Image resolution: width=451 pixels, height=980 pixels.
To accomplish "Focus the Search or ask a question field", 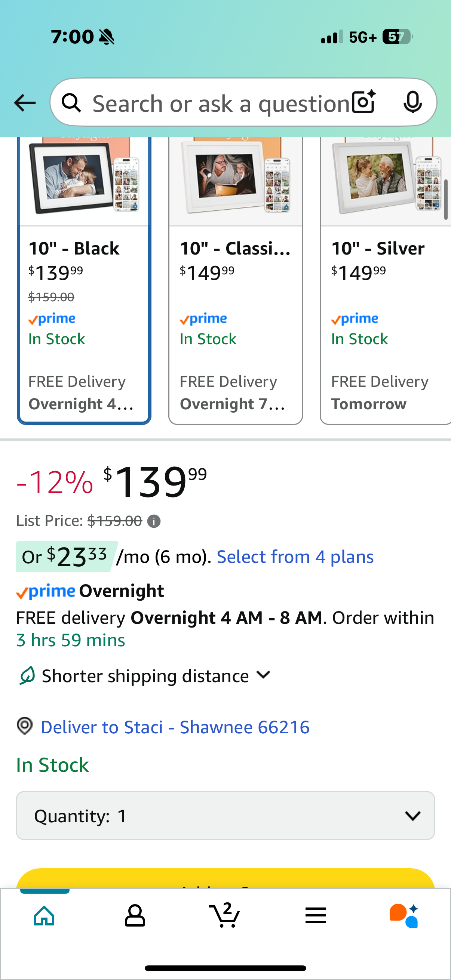I will pos(221,103).
